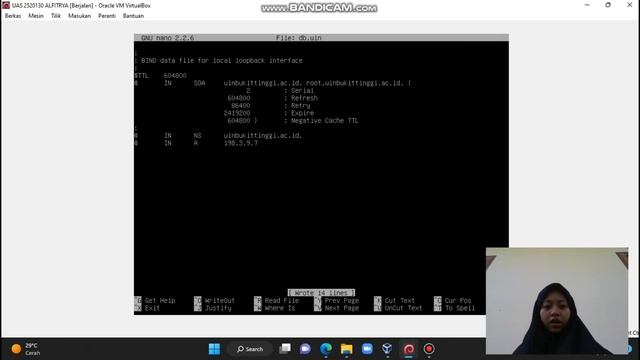Click the 'Expire' comment text
This screenshot has height=360, width=640.
tap(302, 113)
